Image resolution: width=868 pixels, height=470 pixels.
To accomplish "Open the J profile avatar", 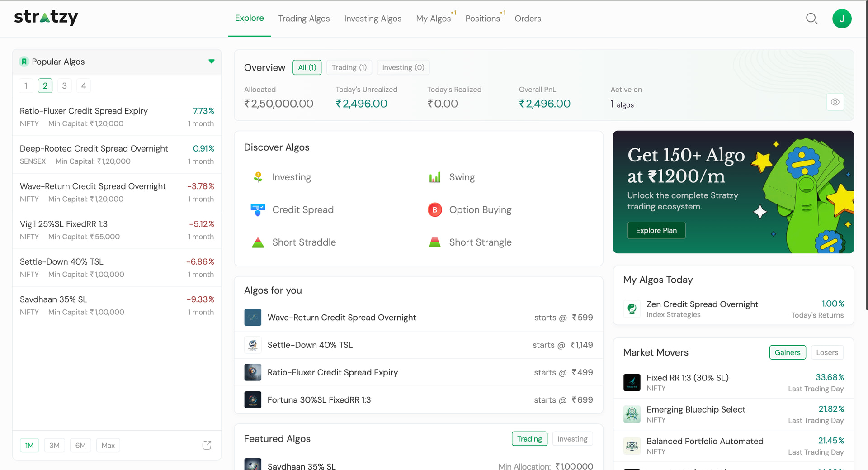I will pos(842,19).
